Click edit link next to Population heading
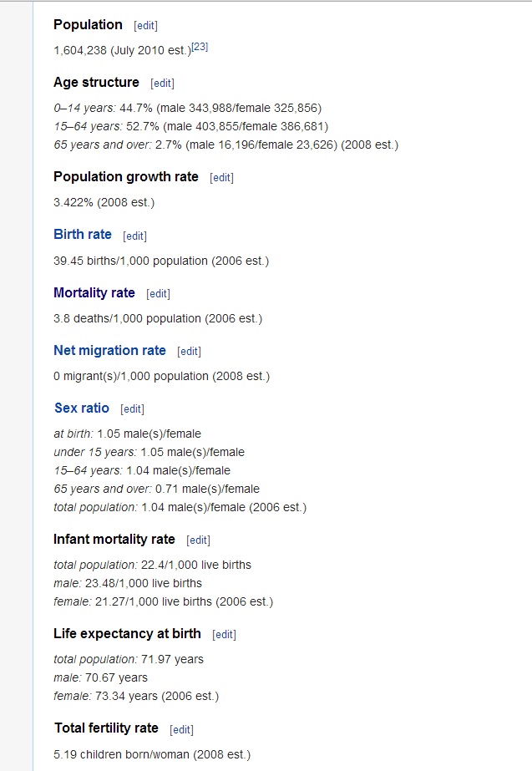 pos(145,26)
